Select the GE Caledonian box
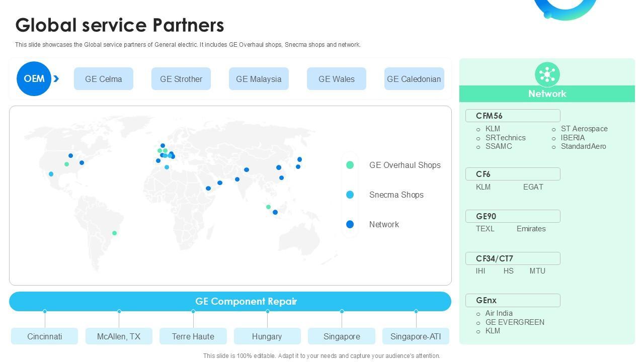 [414, 79]
